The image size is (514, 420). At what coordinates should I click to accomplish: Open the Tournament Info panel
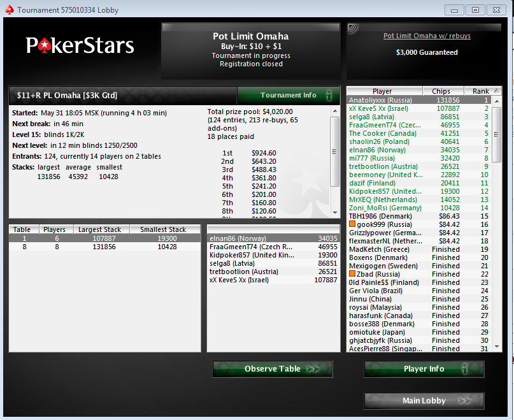pos(288,95)
